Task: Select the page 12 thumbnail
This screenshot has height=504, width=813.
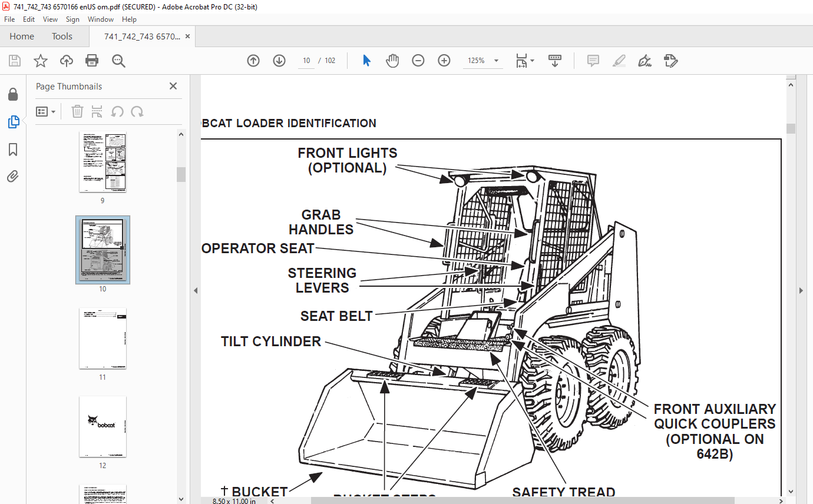Action: (103, 426)
